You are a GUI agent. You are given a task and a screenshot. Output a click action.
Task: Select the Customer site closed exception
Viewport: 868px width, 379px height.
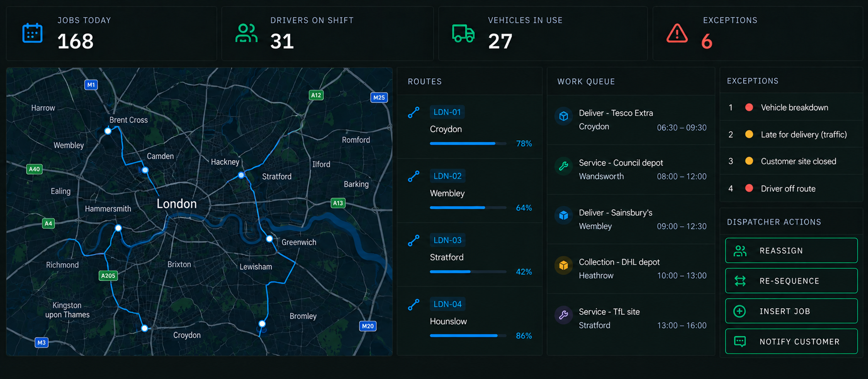click(791, 161)
